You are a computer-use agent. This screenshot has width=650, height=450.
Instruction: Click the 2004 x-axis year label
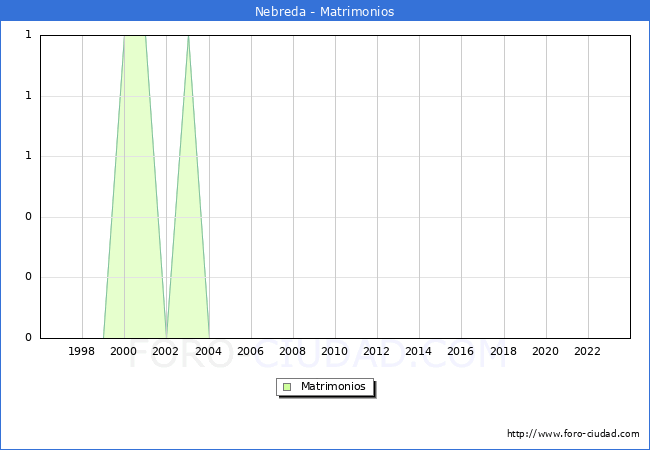point(208,351)
